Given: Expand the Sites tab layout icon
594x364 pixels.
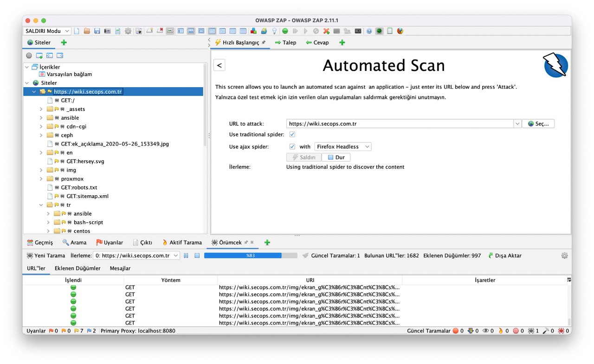Looking at the screenshot, I should 181,31.
